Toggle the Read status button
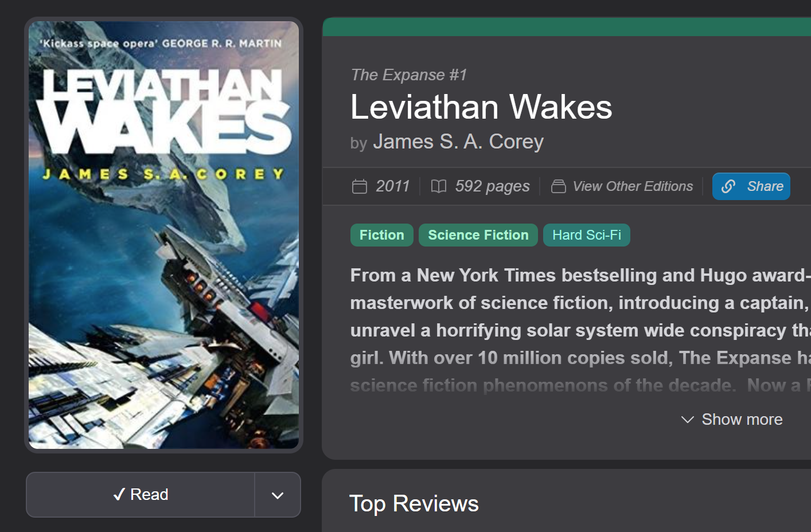This screenshot has width=811, height=532. coord(141,495)
